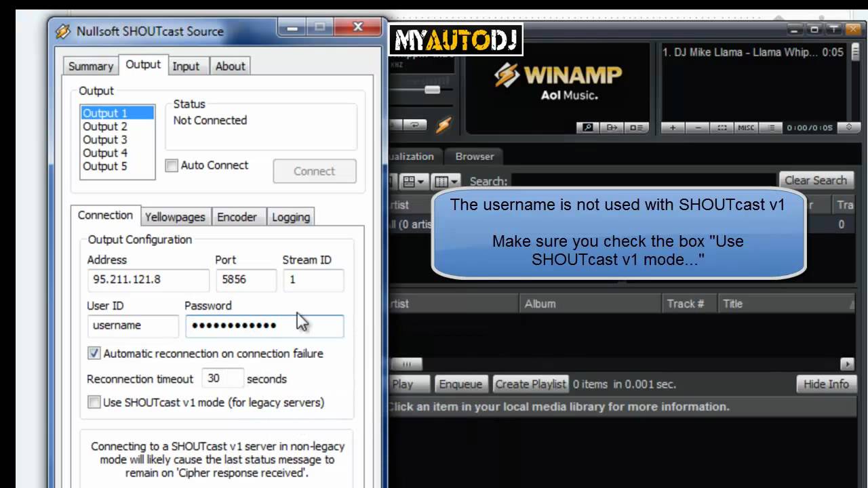Click the Hide Info button

(x=826, y=384)
